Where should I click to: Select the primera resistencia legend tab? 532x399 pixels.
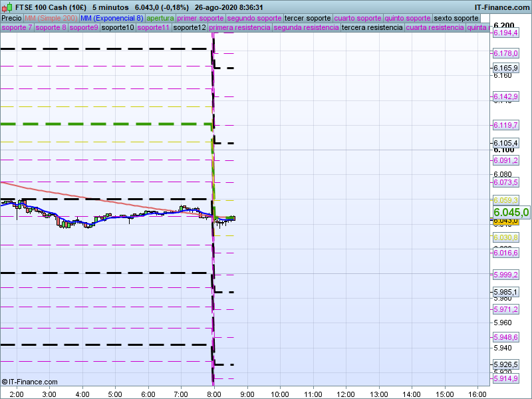pos(239,28)
